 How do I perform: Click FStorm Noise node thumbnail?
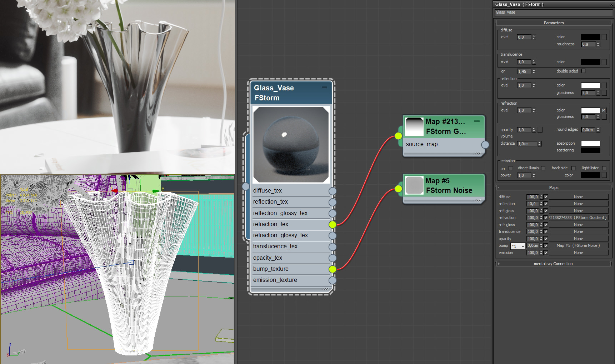click(414, 186)
